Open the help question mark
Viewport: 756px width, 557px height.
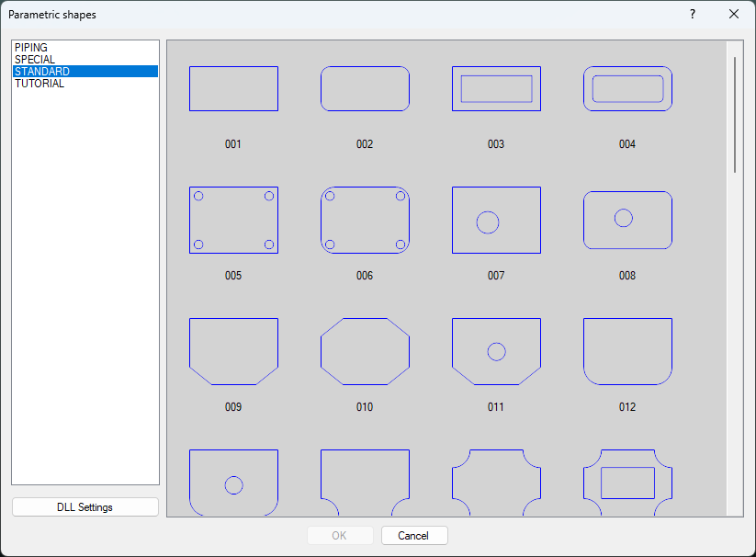[692, 14]
